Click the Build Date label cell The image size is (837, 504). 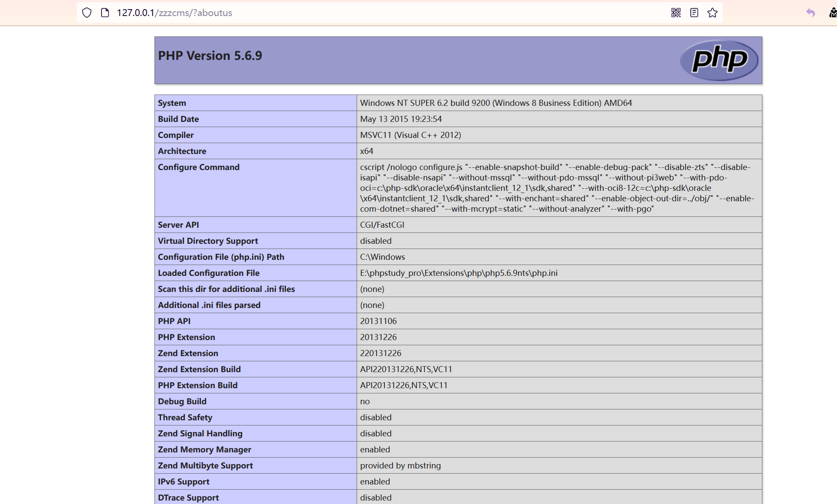coord(178,119)
